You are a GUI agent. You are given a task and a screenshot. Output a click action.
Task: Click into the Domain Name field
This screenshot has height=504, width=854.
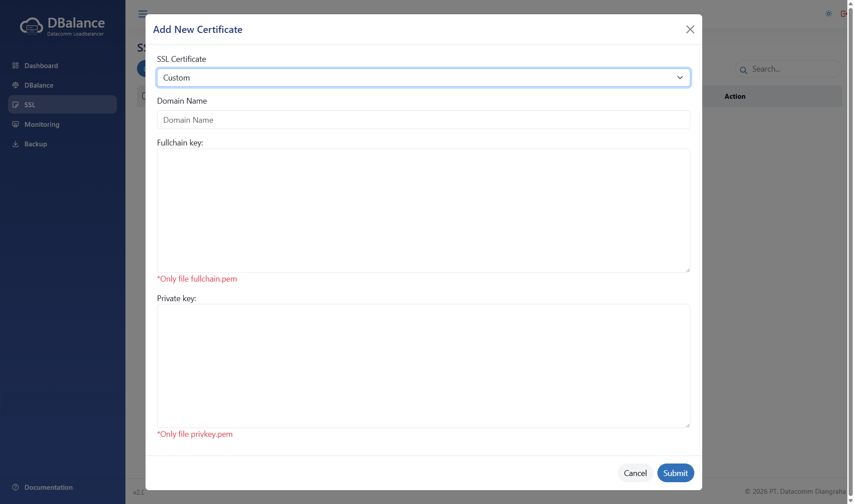pos(423,120)
